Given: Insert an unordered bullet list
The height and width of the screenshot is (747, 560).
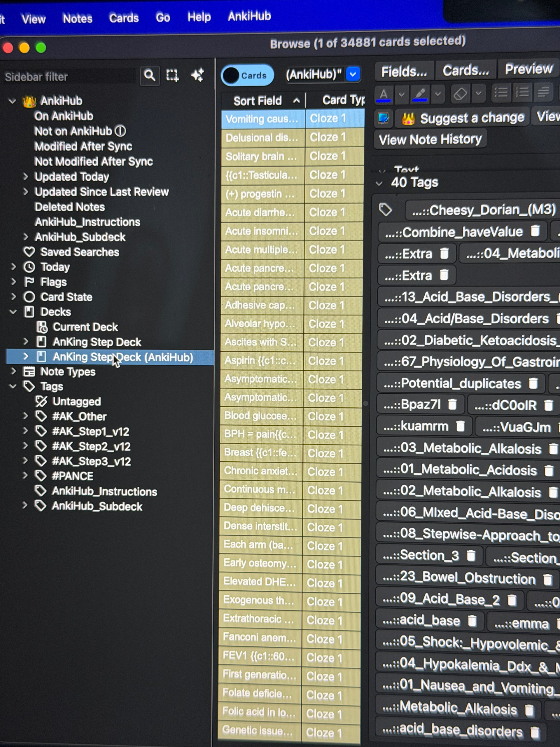Looking at the screenshot, I should [x=501, y=92].
